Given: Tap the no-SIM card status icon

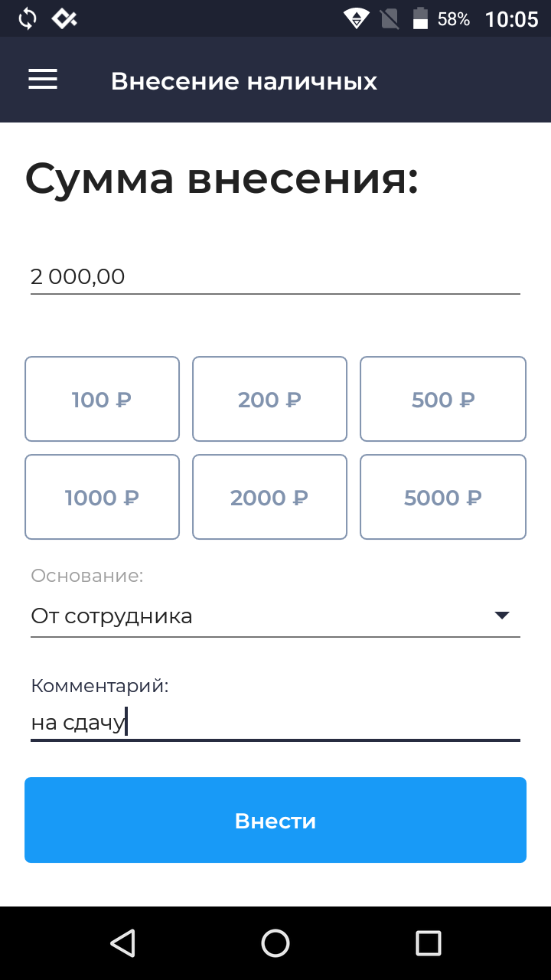Looking at the screenshot, I should click(x=390, y=19).
